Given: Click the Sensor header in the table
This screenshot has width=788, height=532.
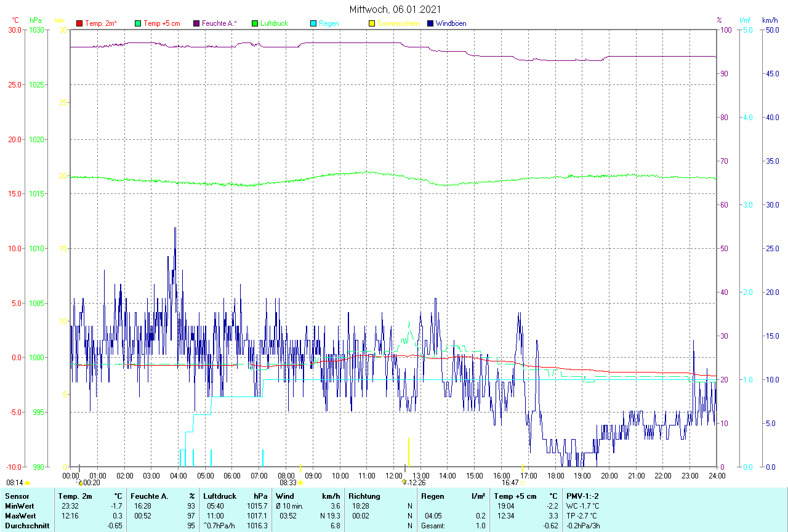Looking at the screenshot, I should (x=16, y=496).
